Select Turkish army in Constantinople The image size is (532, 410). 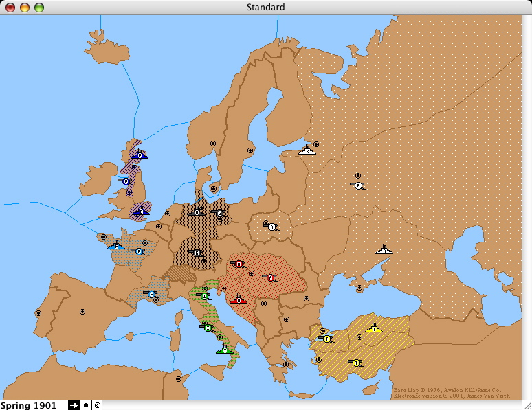326,339
